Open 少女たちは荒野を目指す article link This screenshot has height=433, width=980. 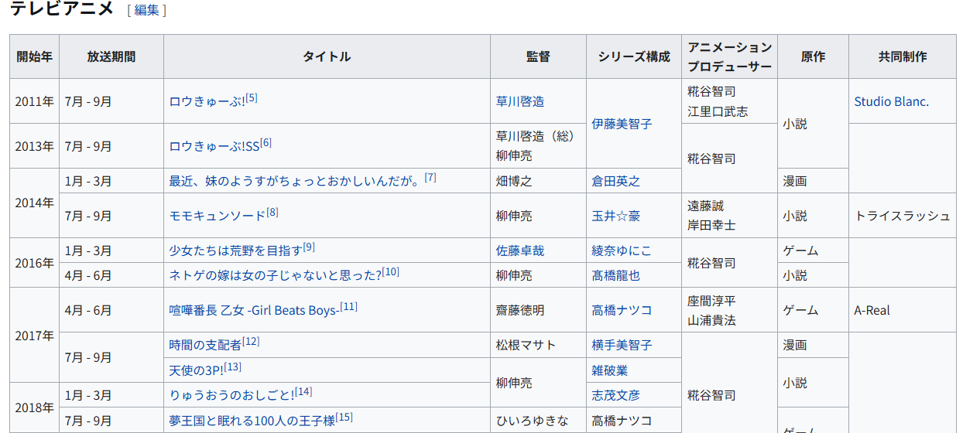(235, 251)
